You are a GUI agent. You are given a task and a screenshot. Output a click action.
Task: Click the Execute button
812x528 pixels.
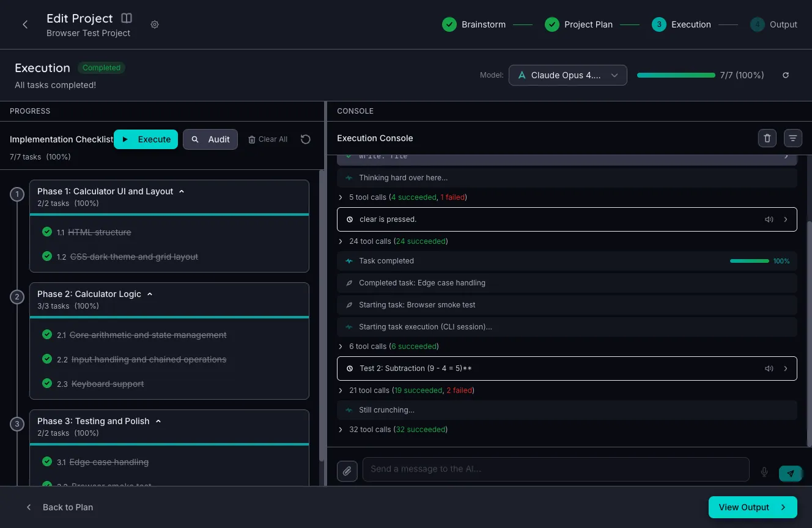click(x=146, y=139)
